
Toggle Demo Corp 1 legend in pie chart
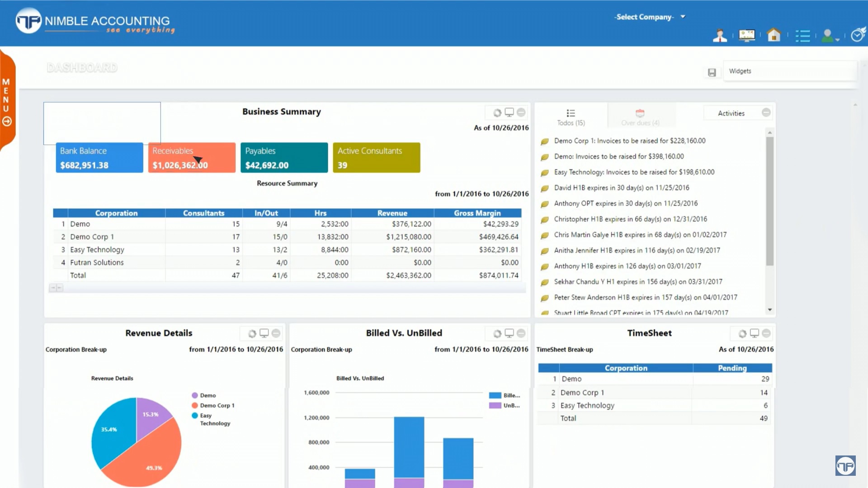tap(213, 406)
